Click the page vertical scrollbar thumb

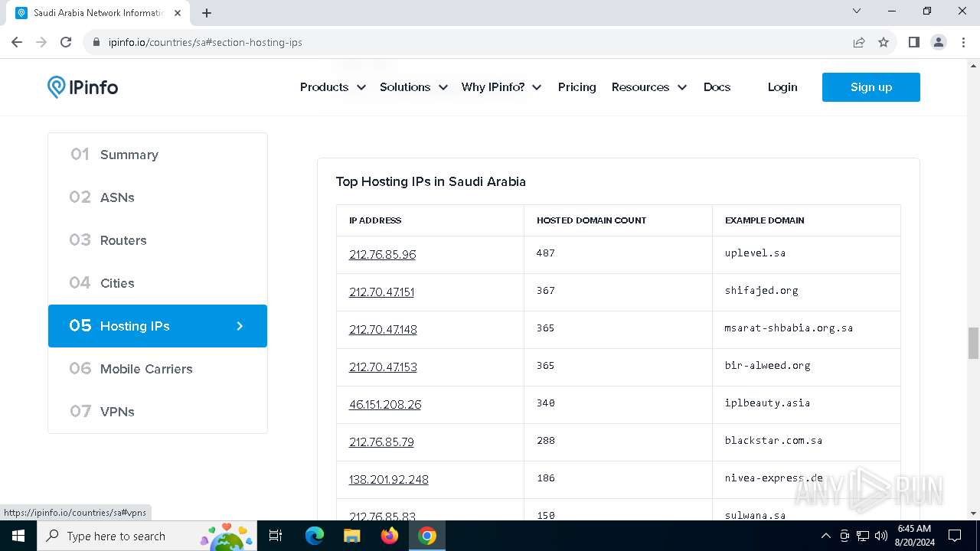[973, 343]
